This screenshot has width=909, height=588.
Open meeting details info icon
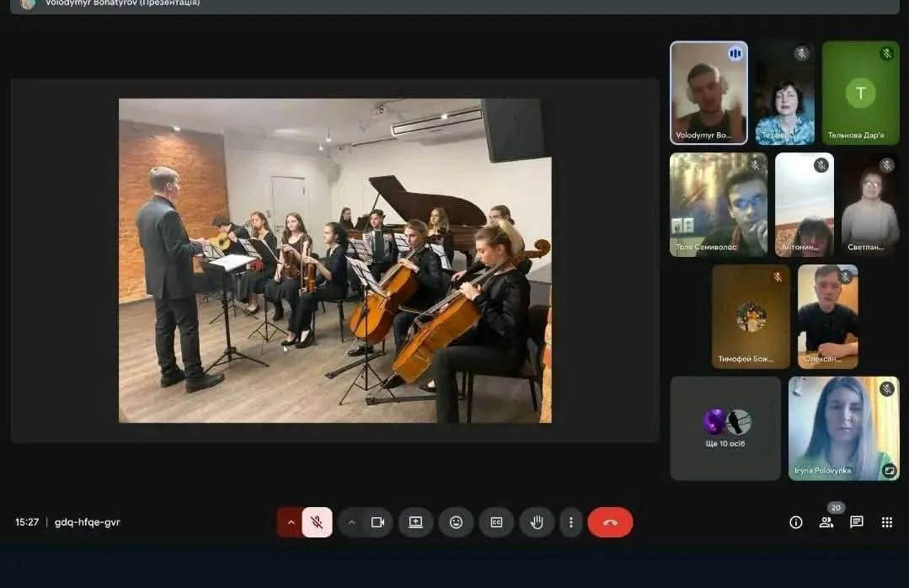(x=795, y=522)
